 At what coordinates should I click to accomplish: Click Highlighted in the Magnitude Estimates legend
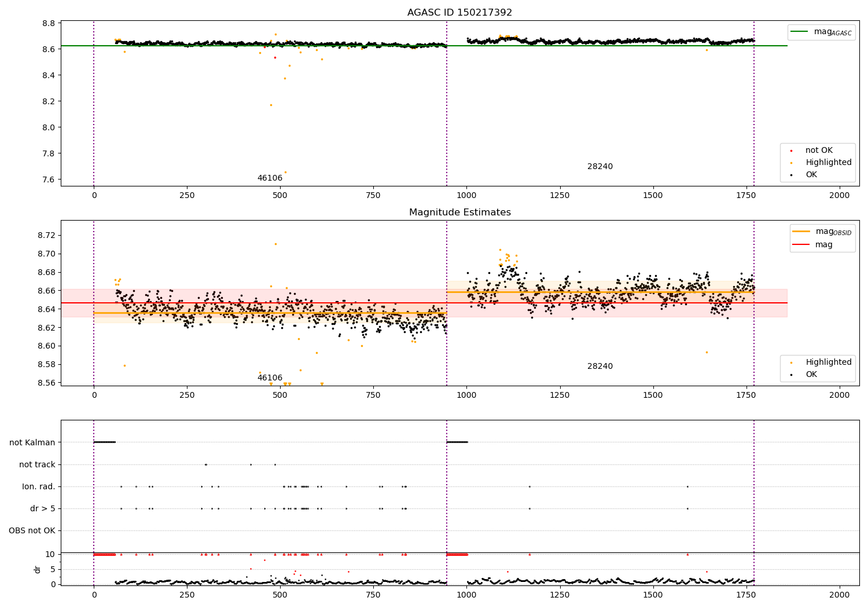tap(822, 362)
